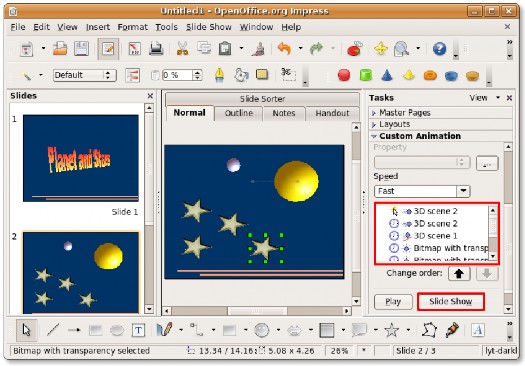The width and height of the screenshot is (525, 366).
Task: Click the transparency percentage spinner up arrow
Action: pyautogui.click(x=198, y=72)
